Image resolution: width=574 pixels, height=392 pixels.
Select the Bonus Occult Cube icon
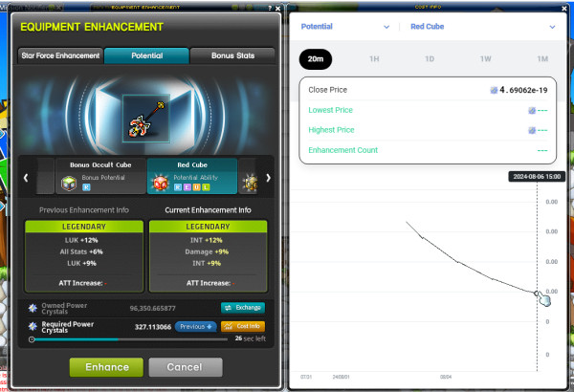[68, 182]
